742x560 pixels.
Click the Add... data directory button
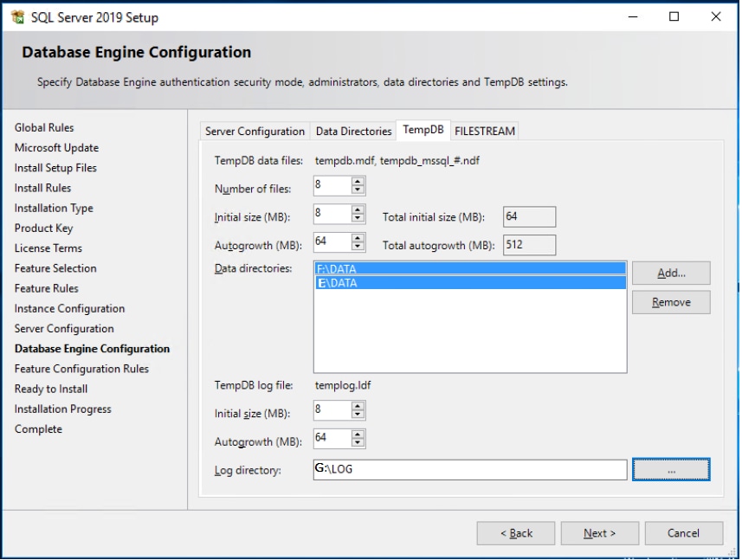pyautogui.click(x=671, y=273)
